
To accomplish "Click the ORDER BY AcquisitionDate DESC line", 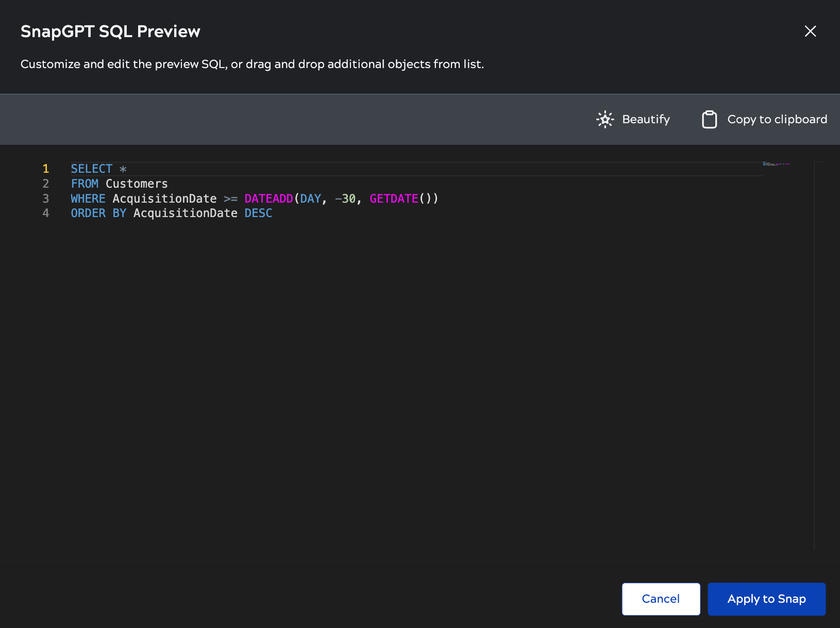I will 170,213.
